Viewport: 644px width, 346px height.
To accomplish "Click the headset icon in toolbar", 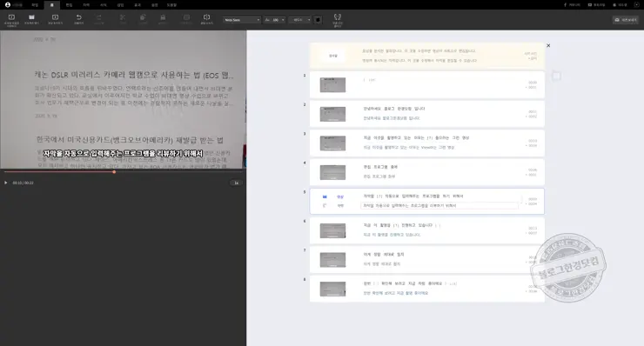I will coord(337,17).
